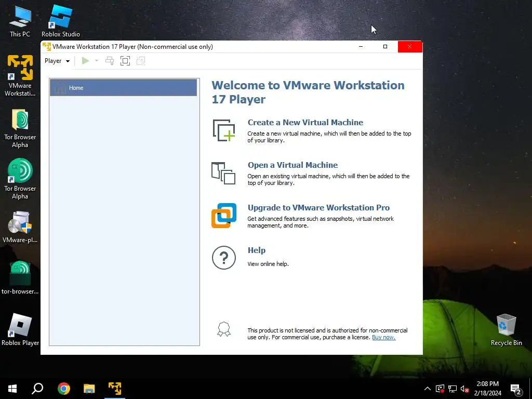Select the Tor Browser Alpha folder icon
532x399 pixels.
(20, 128)
